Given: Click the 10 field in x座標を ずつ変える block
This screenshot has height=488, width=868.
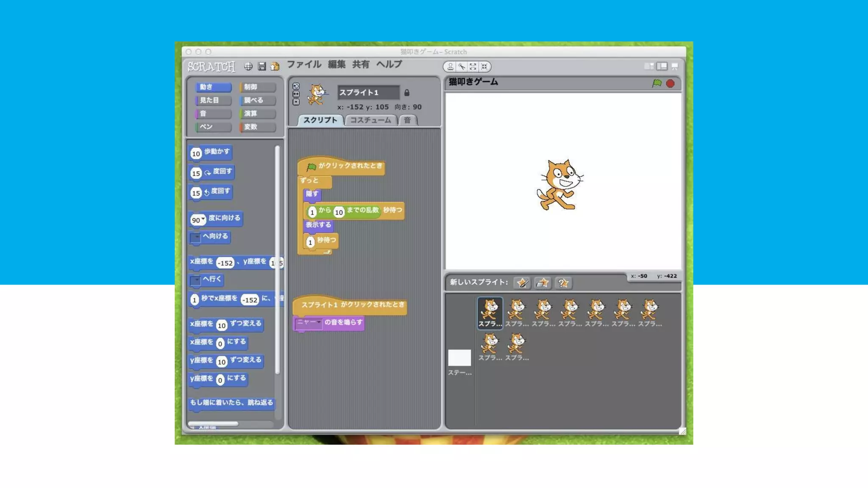Looking at the screenshot, I should coord(222,325).
